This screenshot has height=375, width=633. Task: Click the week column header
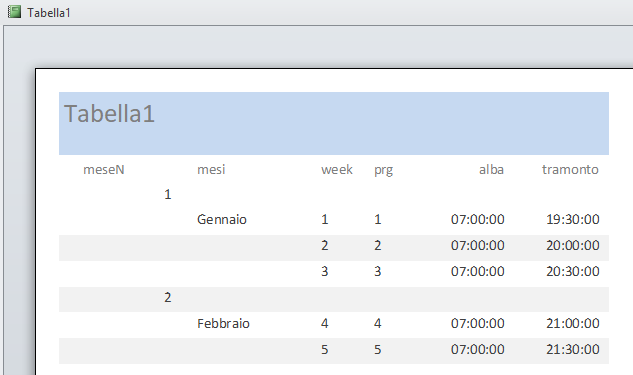coord(337,170)
